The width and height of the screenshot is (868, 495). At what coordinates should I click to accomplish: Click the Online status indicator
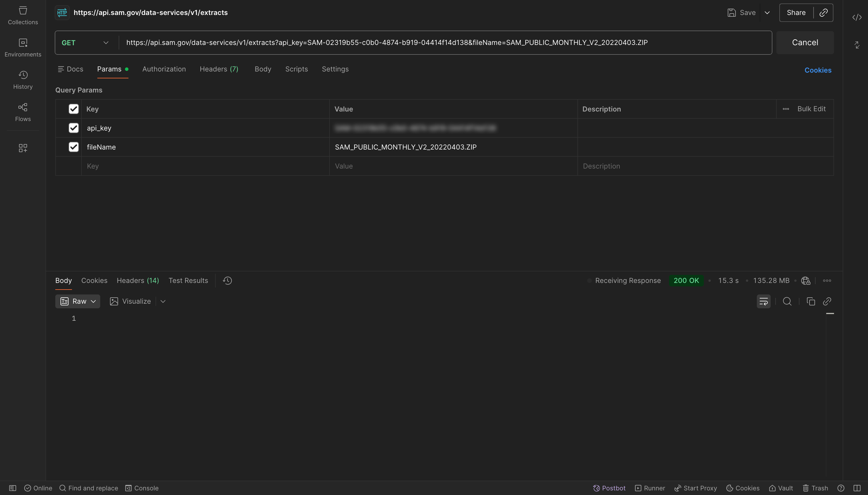point(38,488)
